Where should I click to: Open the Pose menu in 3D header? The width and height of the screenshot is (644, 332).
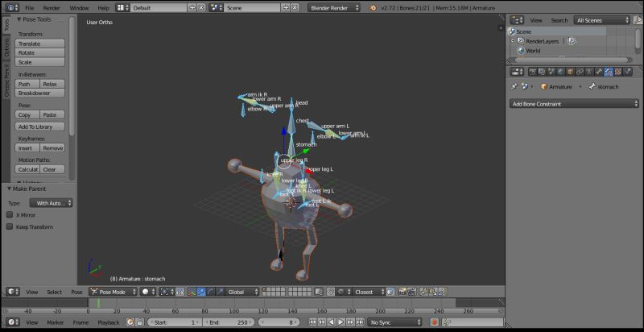point(76,293)
